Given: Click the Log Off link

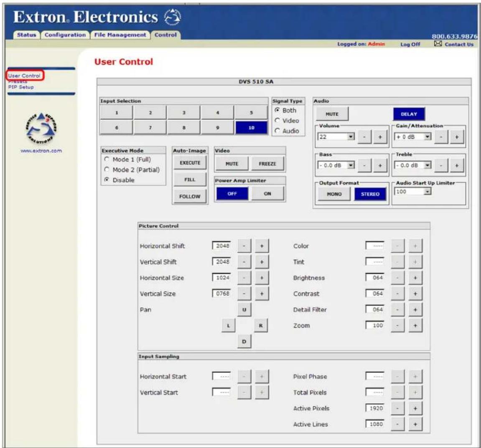Looking at the screenshot, I should tap(410, 44).
